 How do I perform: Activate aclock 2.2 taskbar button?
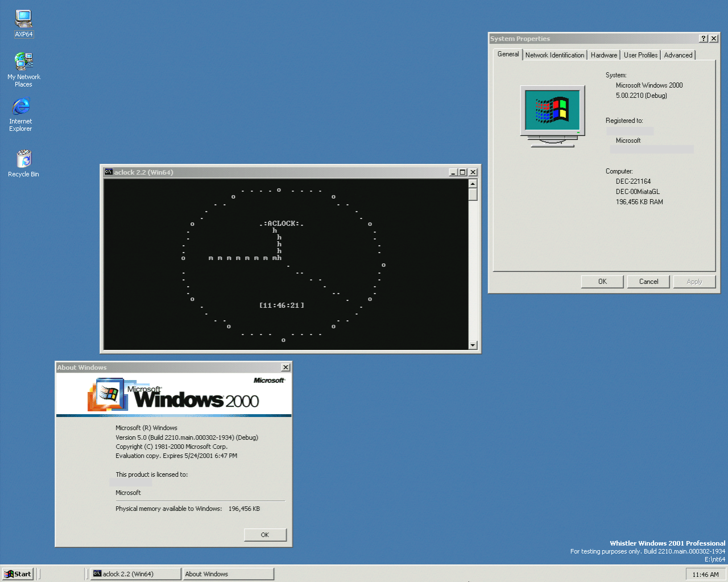(x=135, y=574)
